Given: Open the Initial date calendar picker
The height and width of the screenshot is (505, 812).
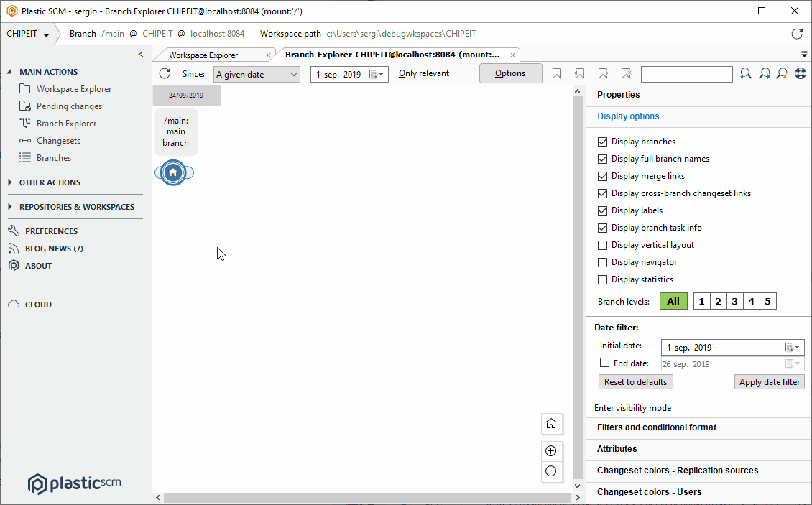Looking at the screenshot, I should 788,346.
